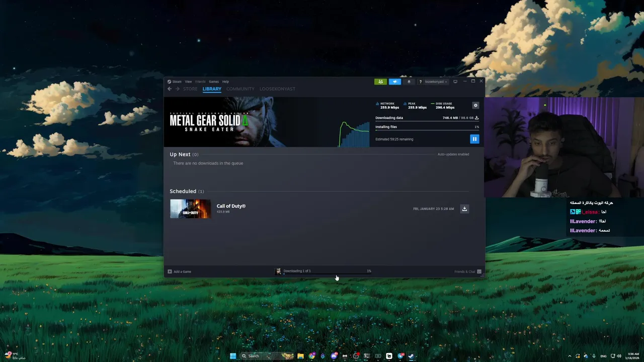The image size is (644, 362).
Task: Open volume control in system tray
Action: [x=619, y=356]
